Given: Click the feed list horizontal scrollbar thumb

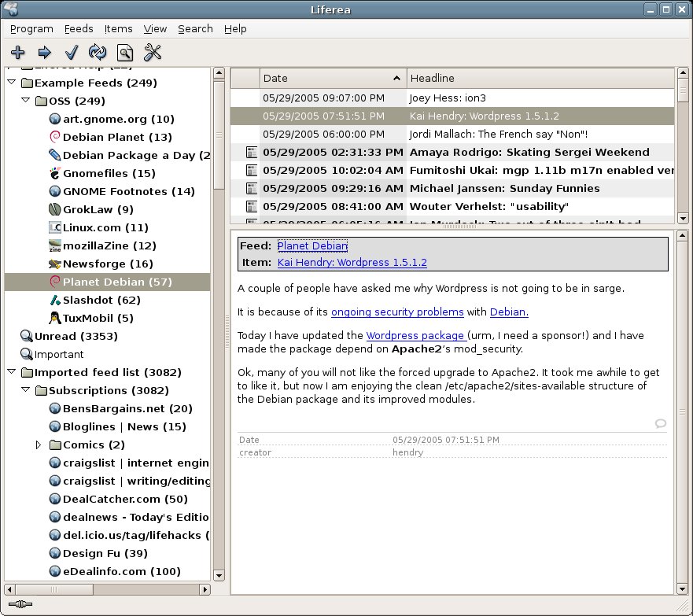Looking at the screenshot, I should [54, 589].
